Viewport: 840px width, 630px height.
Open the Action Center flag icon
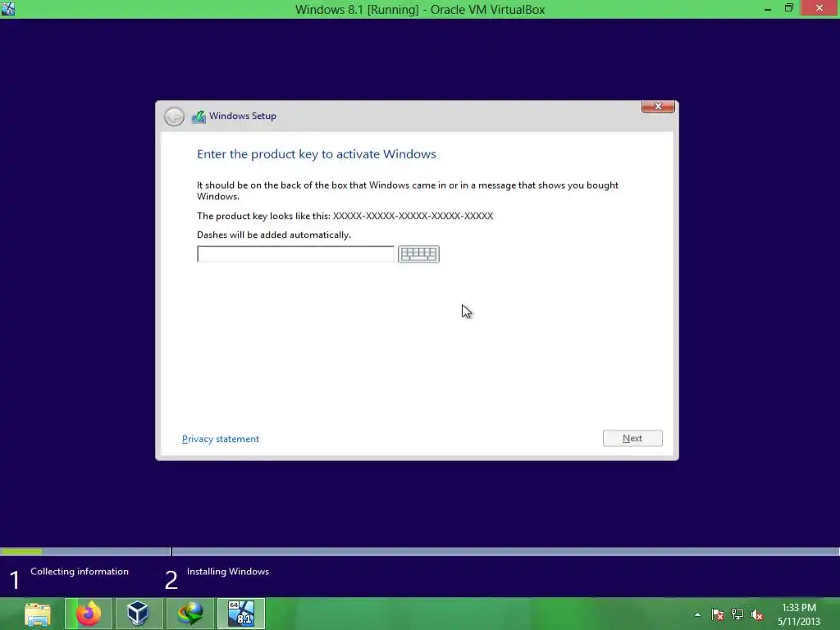pos(718,614)
